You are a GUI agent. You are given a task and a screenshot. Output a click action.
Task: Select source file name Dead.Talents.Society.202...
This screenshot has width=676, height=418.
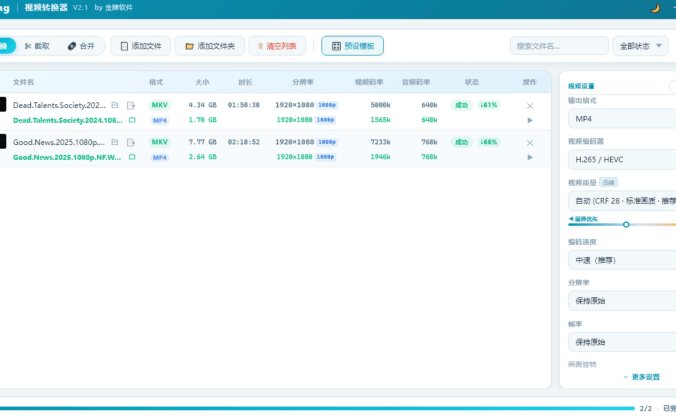pyautogui.click(x=59, y=105)
